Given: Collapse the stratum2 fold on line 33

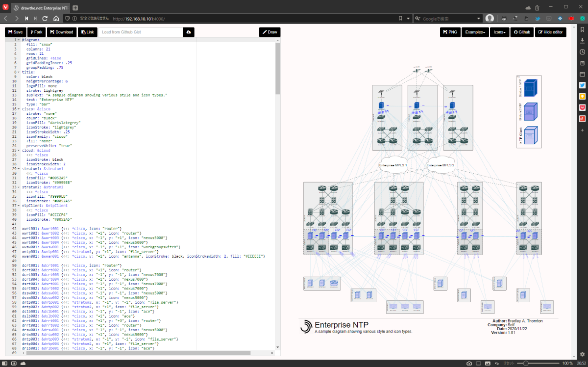Looking at the screenshot, I should point(19,187).
